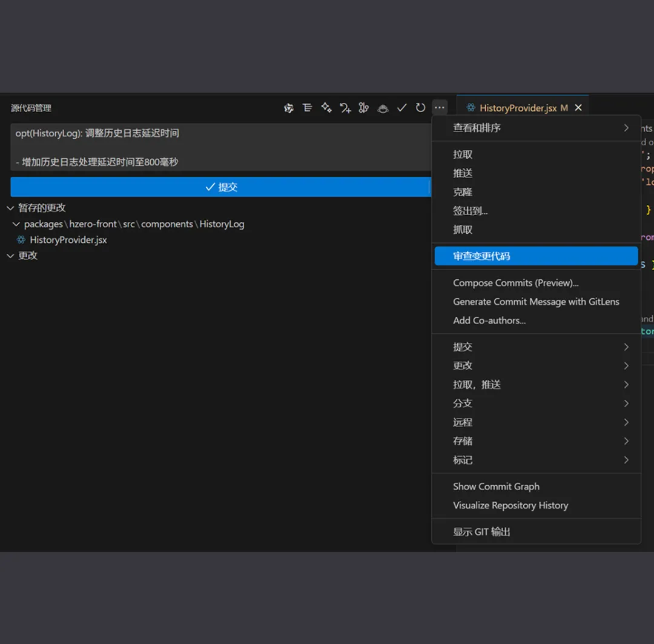
Task: Select Show Commit Graph menu item
Action: click(537, 486)
